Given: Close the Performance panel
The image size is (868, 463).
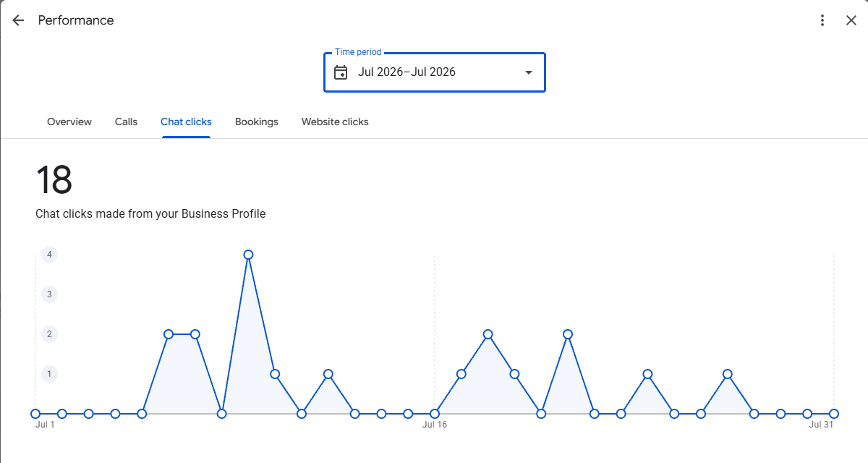Looking at the screenshot, I should point(851,20).
